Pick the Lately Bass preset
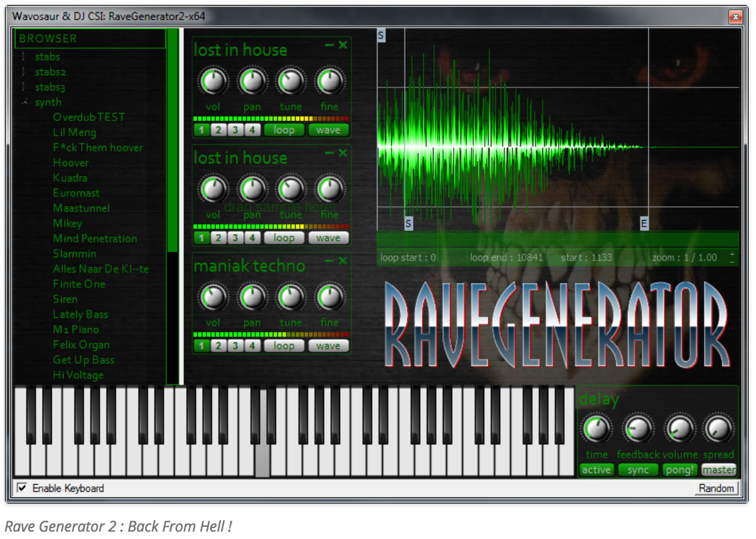The image size is (756, 539). click(80, 315)
